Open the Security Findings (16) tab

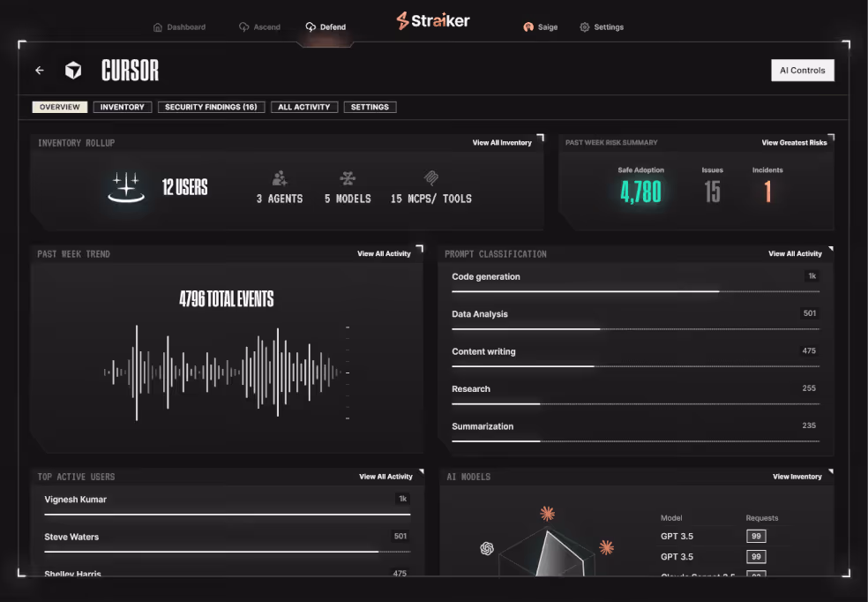point(211,107)
